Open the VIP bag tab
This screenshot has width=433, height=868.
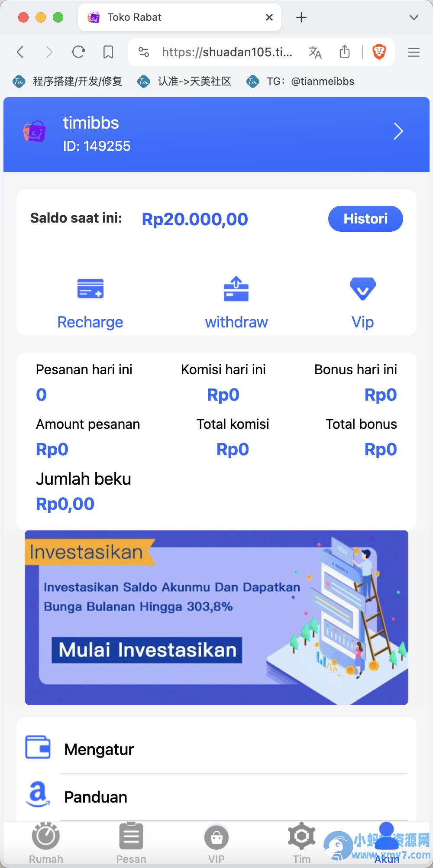(x=216, y=843)
